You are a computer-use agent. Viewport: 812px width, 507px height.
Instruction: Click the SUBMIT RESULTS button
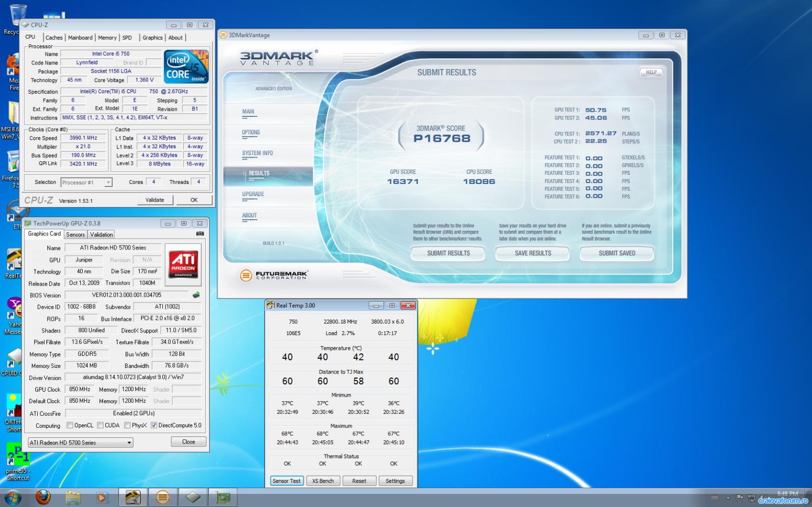coord(448,253)
